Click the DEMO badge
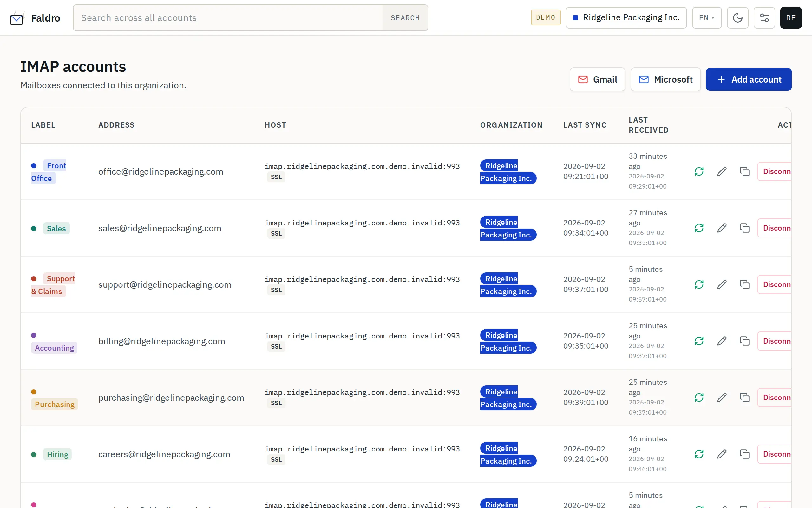This screenshot has height=508, width=812. tap(546, 17)
